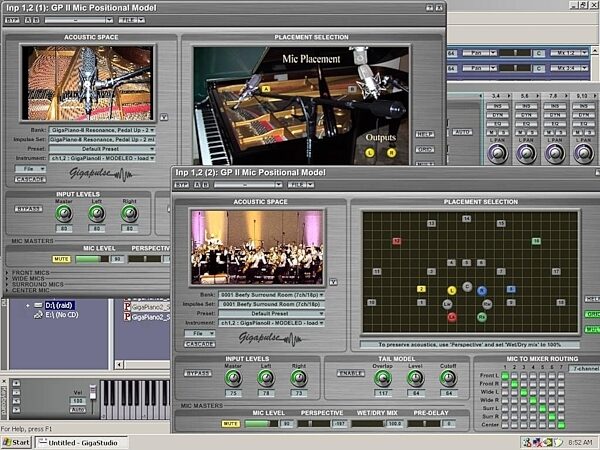The height and width of the screenshot is (450, 600).
Task: Toggle BYPASS in window (1) Input Levels
Action: [x=28, y=209]
